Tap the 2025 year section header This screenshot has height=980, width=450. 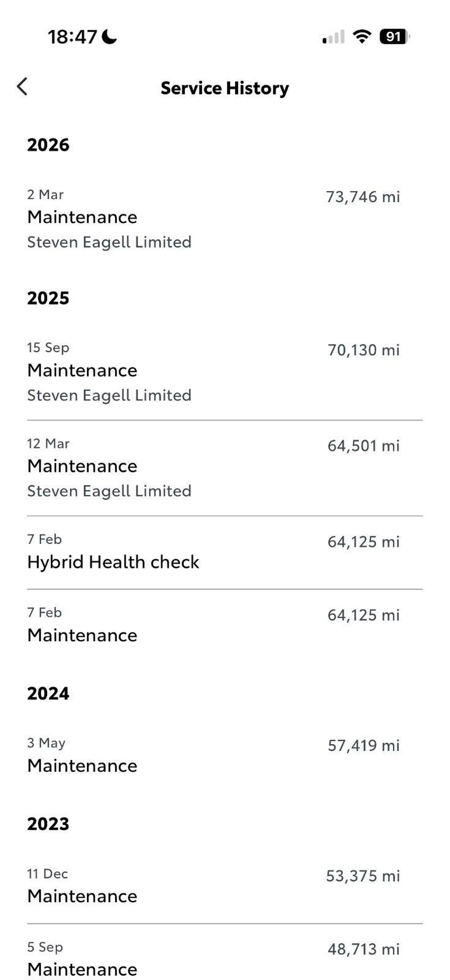point(48,298)
